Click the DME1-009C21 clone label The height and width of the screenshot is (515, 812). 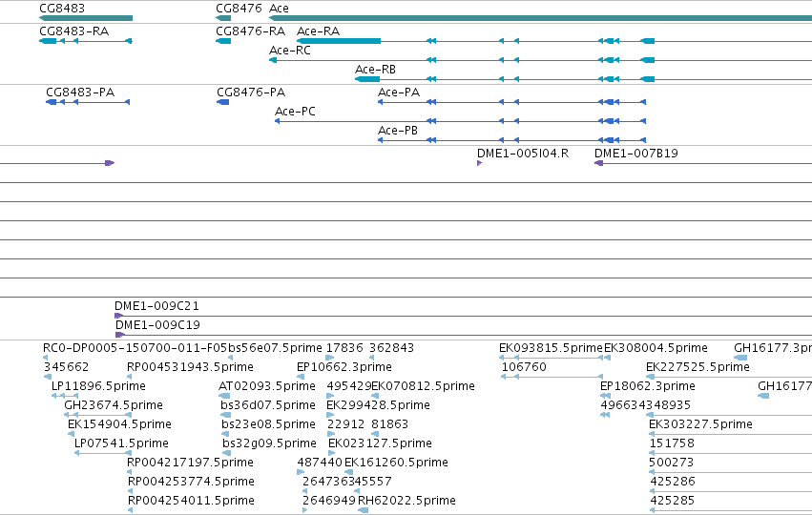tap(156, 306)
